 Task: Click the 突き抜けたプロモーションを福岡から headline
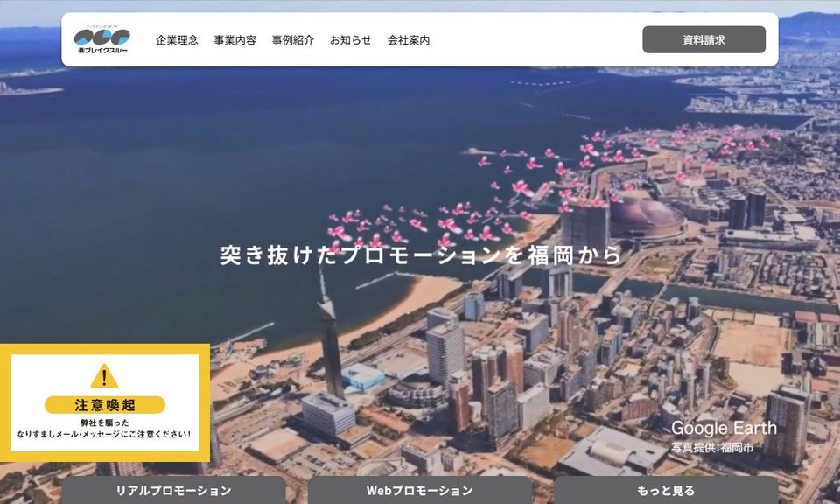[421, 255]
